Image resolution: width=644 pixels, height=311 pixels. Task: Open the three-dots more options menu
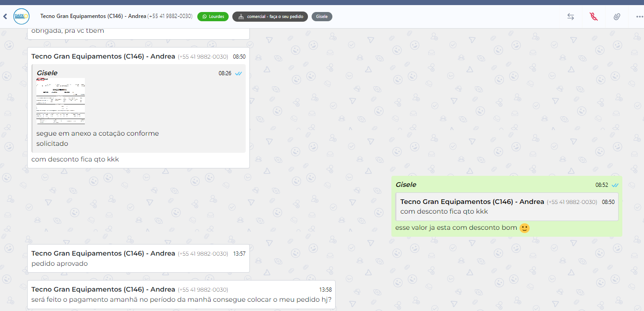639,17
